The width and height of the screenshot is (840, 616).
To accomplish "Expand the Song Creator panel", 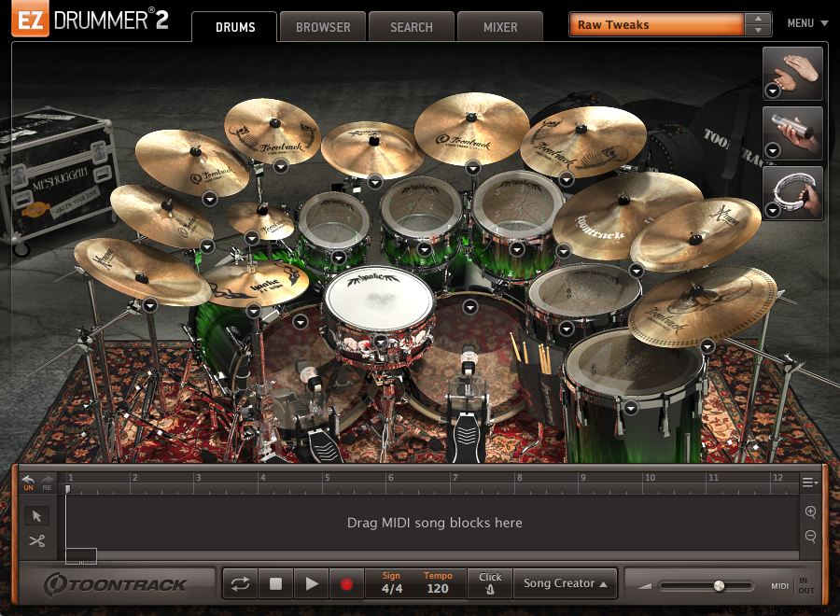I will coord(566,583).
